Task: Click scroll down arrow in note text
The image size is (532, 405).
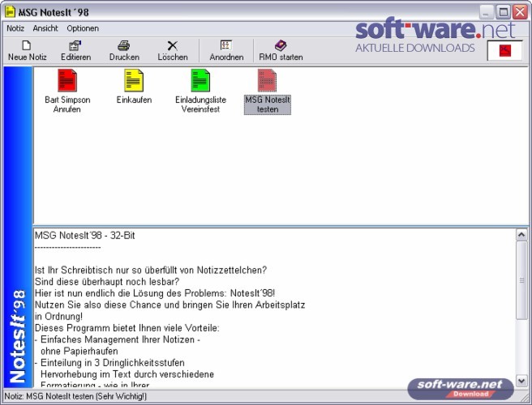Action: (521, 381)
